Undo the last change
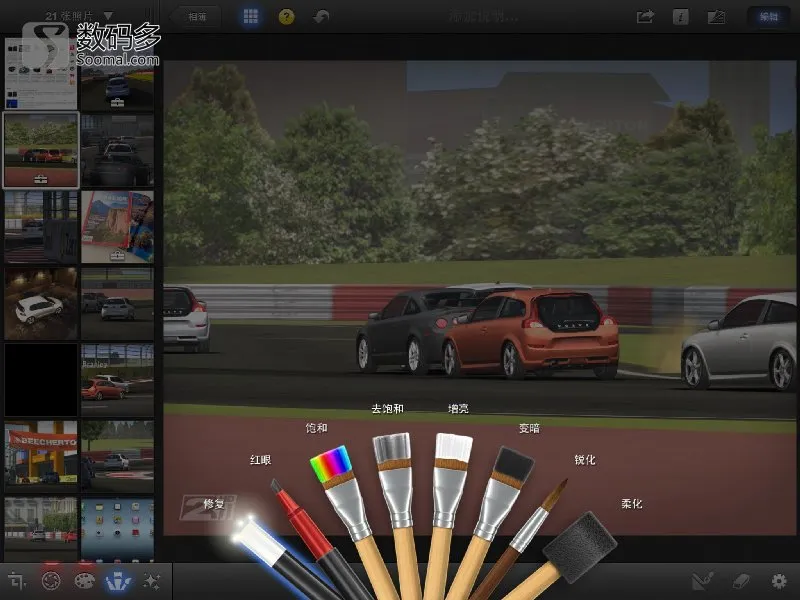The width and height of the screenshot is (800, 600). pyautogui.click(x=321, y=17)
